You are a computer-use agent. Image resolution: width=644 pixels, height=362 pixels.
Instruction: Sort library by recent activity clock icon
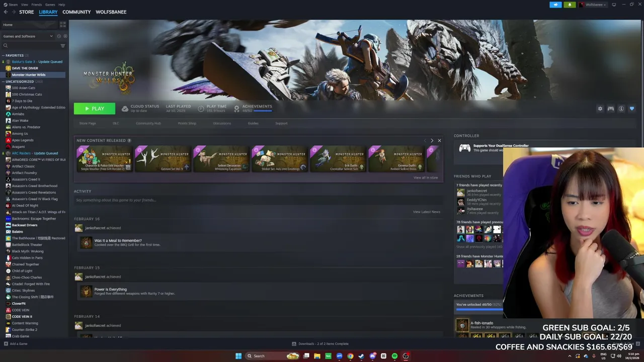(59, 36)
